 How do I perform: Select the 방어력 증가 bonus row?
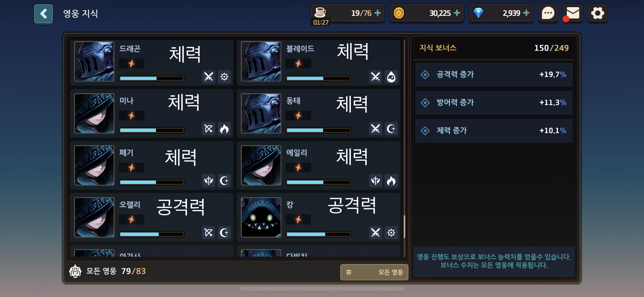tap(494, 102)
